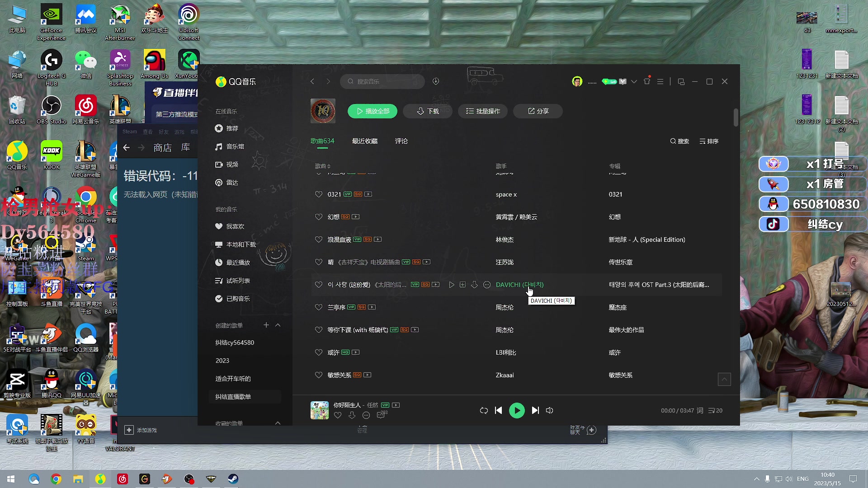Screen dimensions: 868x488
Task: Click the MV icon next to 0321
Action: pyautogui.click(x=368, y=194)
